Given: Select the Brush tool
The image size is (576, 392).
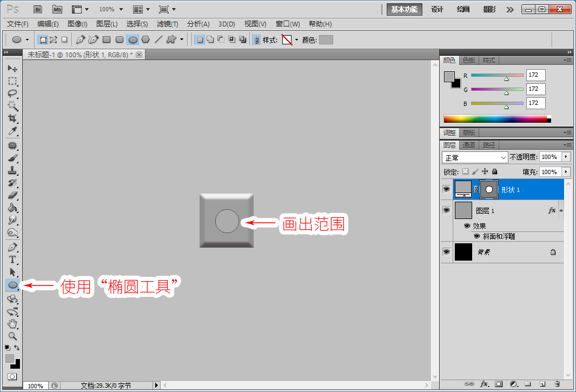Looking at the screenshot, I should [12, 158].
